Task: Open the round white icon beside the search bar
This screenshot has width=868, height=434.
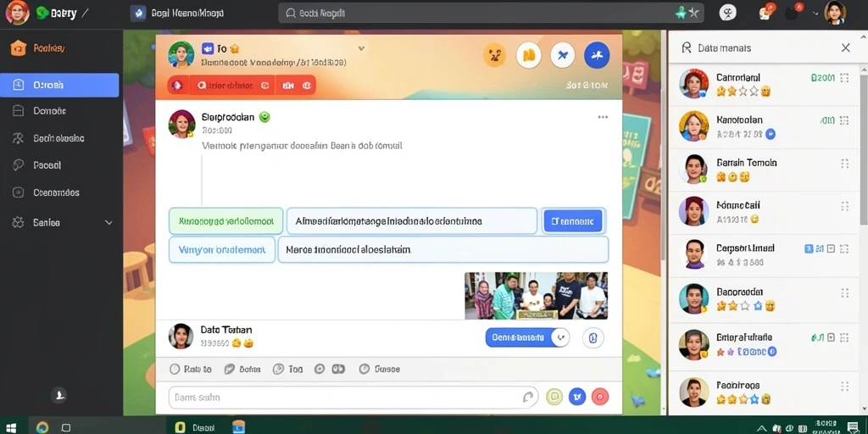Action: [728, 13]
